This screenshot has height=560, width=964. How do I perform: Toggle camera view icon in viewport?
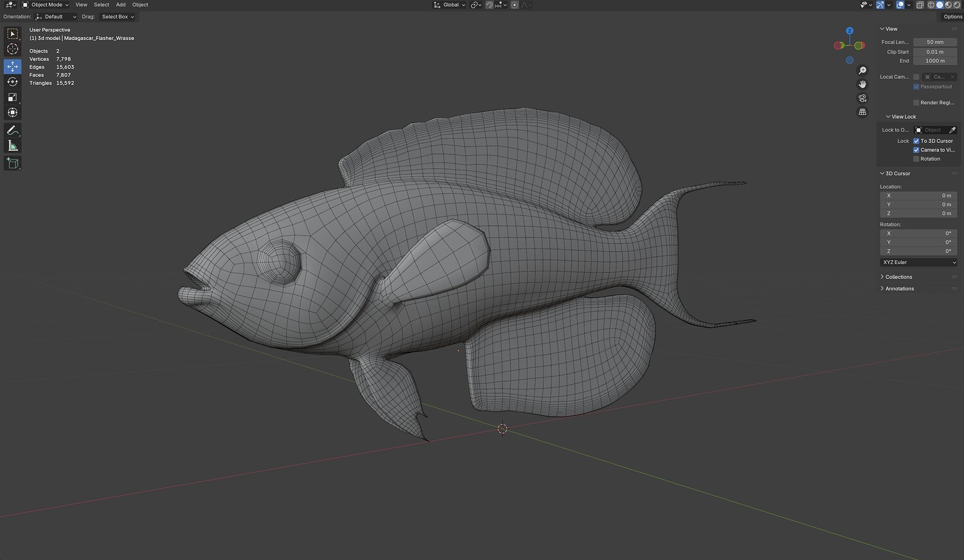(862, 98)
